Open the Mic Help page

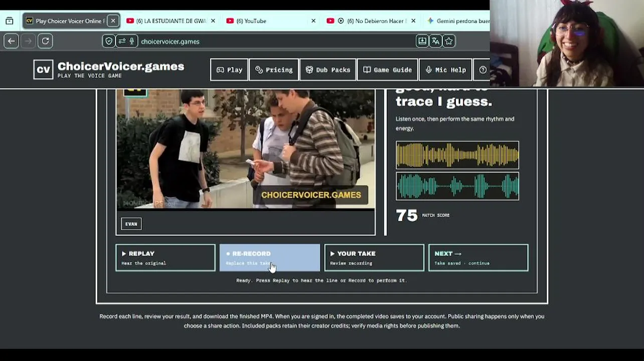click(445, 70)
